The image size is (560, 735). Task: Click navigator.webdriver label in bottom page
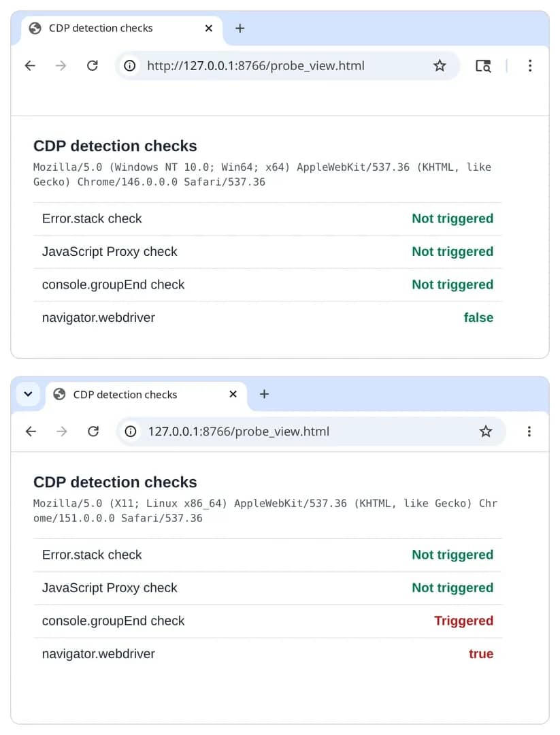[99, 654]
